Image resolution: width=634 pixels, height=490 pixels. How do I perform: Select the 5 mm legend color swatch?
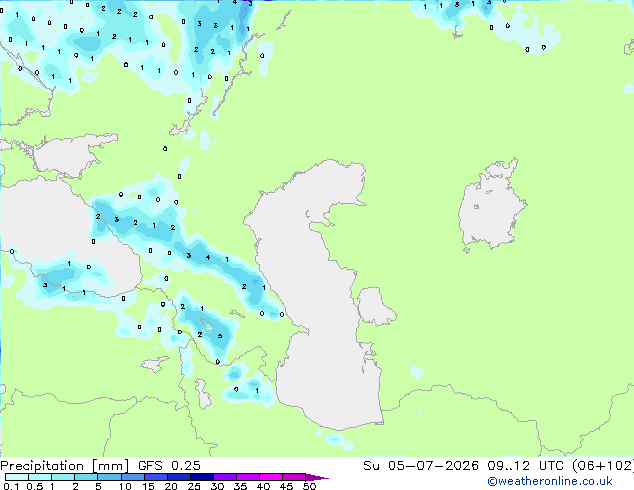pos(110,477)
